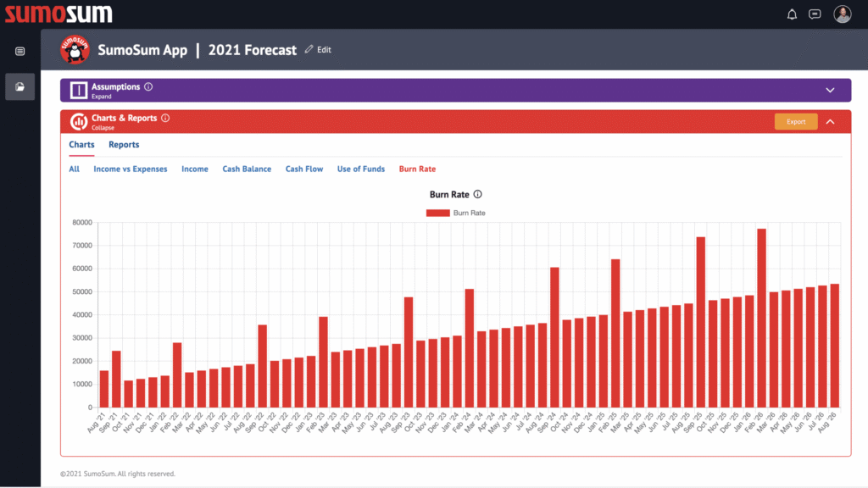Image resolution: width=868 pixels, height=488 pixels.
Task: Expand the Assumptions section chevron
Action: 830,90
